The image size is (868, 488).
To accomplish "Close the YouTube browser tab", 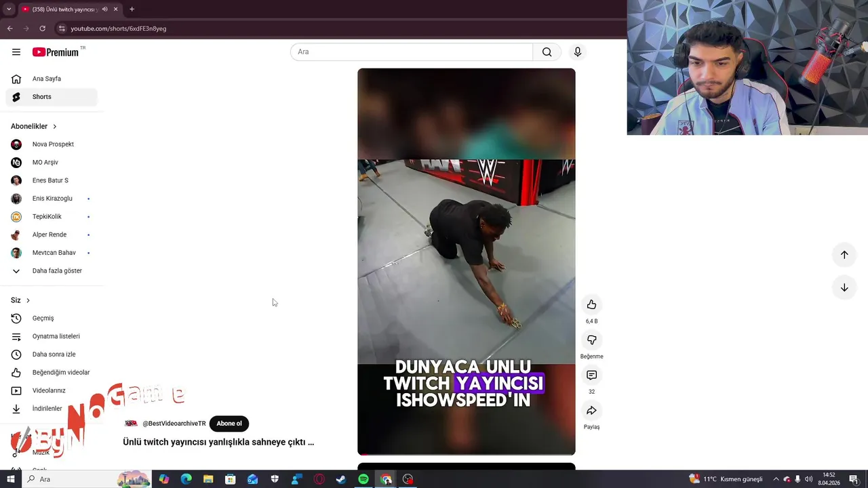I will (x=115, y=9).
